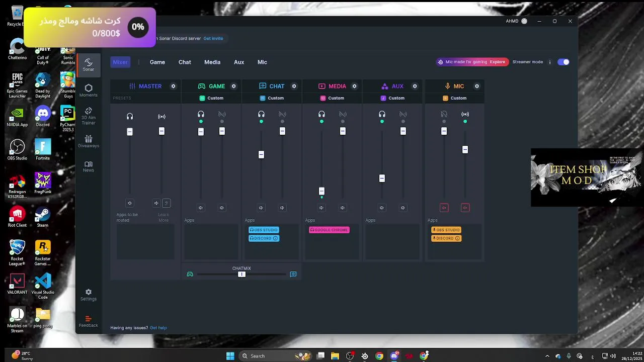Click the info icon on Mic's DISCORD chip
The image size is (644, 362).
tap(457, 238)
